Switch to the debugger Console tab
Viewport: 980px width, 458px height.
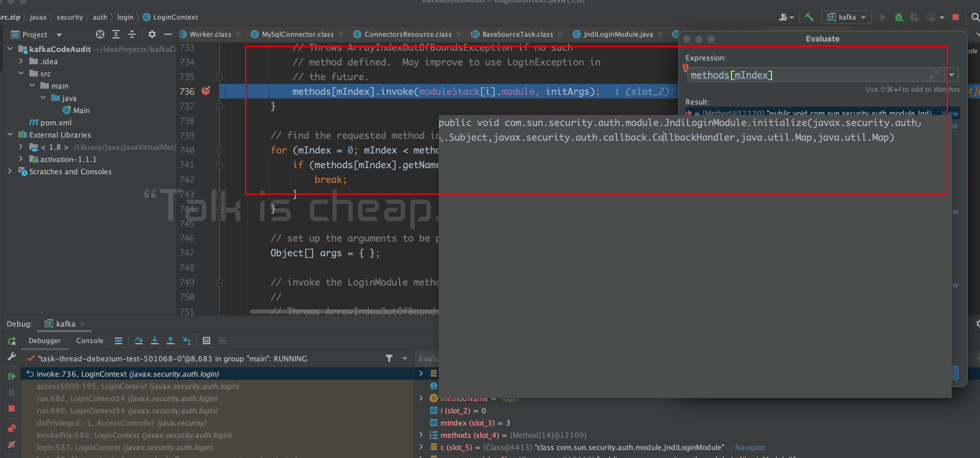click(90, 341)
